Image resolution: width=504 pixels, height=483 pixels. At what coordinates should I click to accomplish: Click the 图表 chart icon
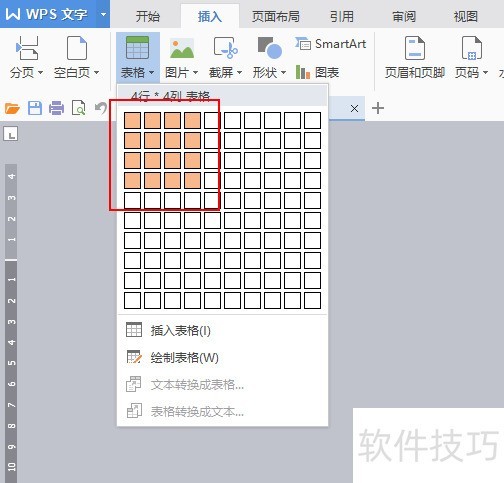(x=317, y=72)
